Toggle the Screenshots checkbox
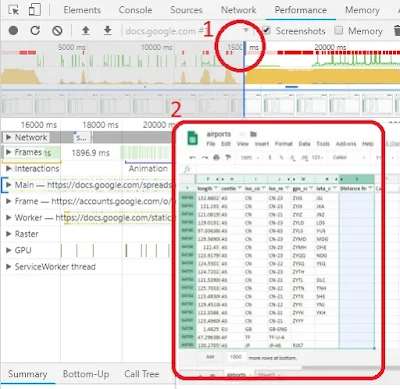The height and width of the screenshot is (389, 400). click(x=266, y=30)
